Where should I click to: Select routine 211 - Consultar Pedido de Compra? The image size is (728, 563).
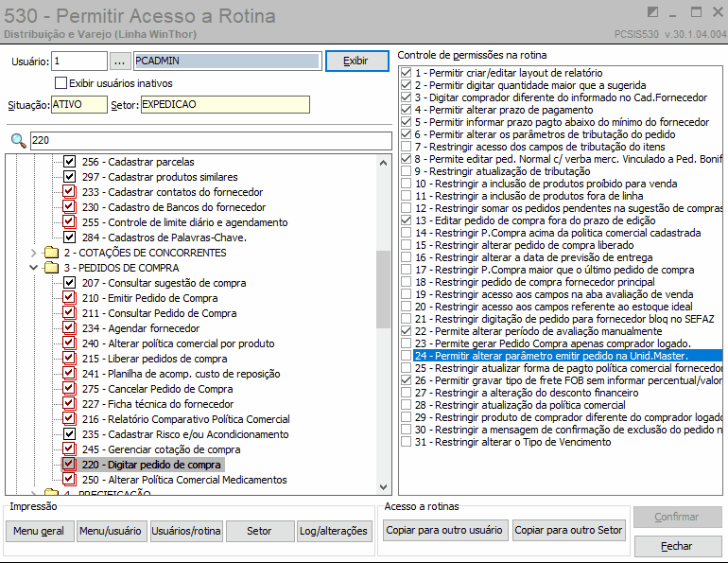159,313
